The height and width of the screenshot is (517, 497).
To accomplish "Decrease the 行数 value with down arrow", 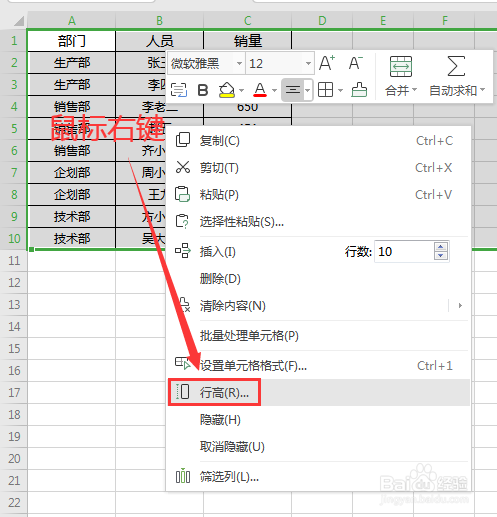I will [x=441, y=256].
